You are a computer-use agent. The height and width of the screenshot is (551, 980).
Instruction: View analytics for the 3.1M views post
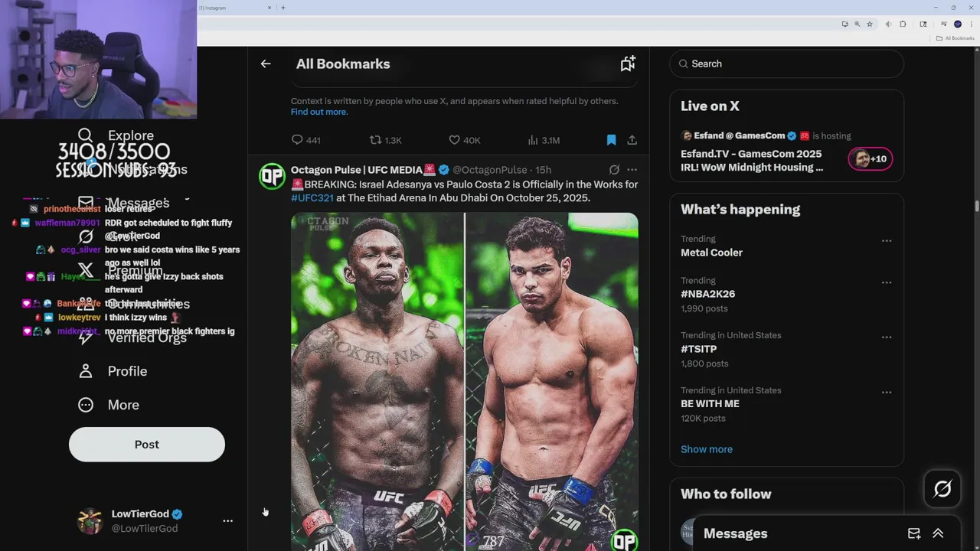pos(544,140)
